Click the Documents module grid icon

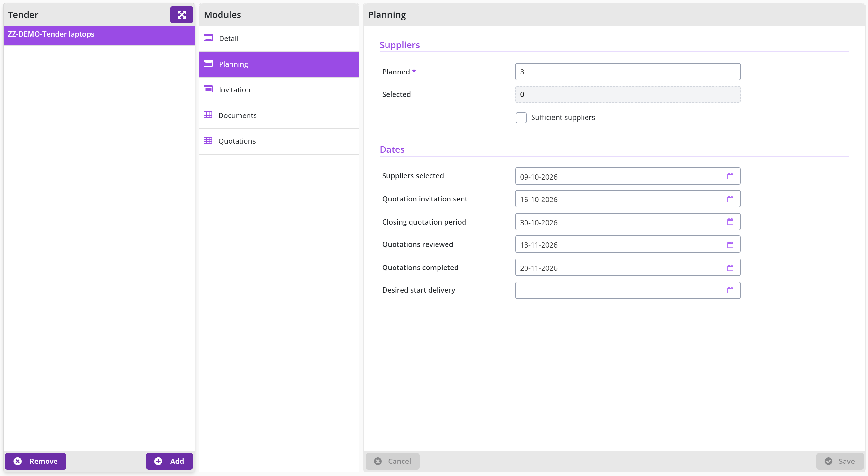208,115
